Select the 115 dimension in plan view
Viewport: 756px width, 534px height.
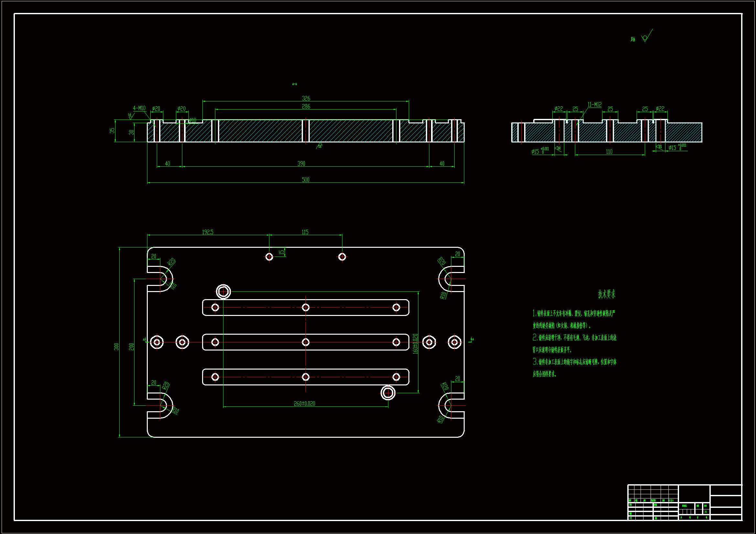(305, 232)
